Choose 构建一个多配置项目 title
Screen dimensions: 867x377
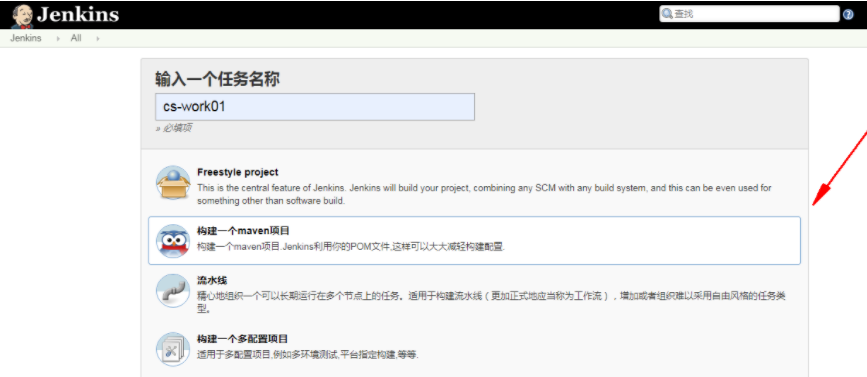pyautogui.click(x=243, y=339)
